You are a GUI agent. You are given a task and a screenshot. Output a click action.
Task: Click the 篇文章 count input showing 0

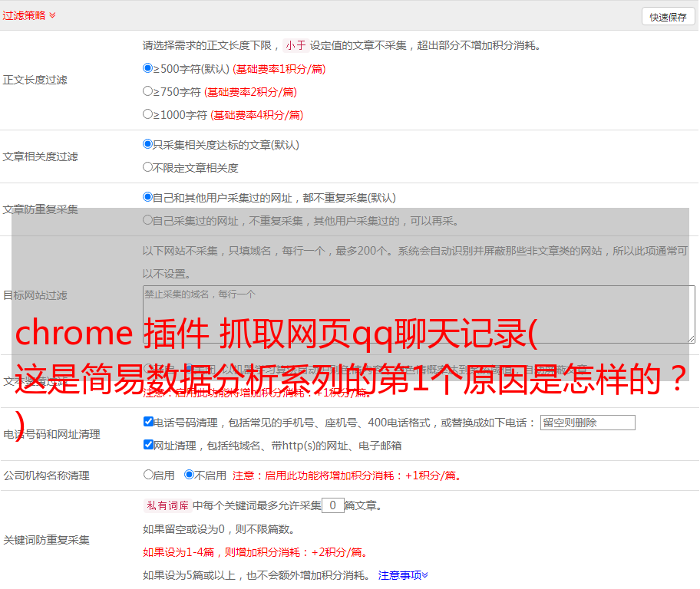(x=333, y=505)
